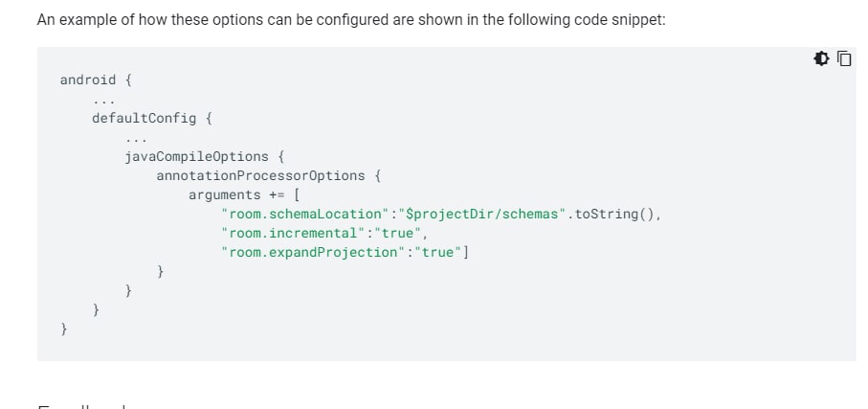Copy the code snippet with the copy icon

(x=844, y=58)
